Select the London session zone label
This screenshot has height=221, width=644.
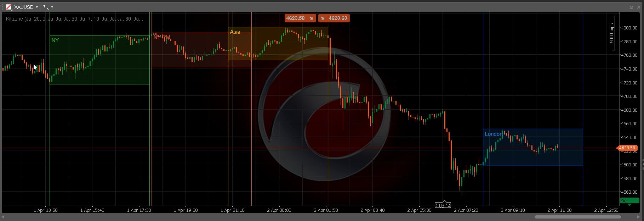(493, 134)
